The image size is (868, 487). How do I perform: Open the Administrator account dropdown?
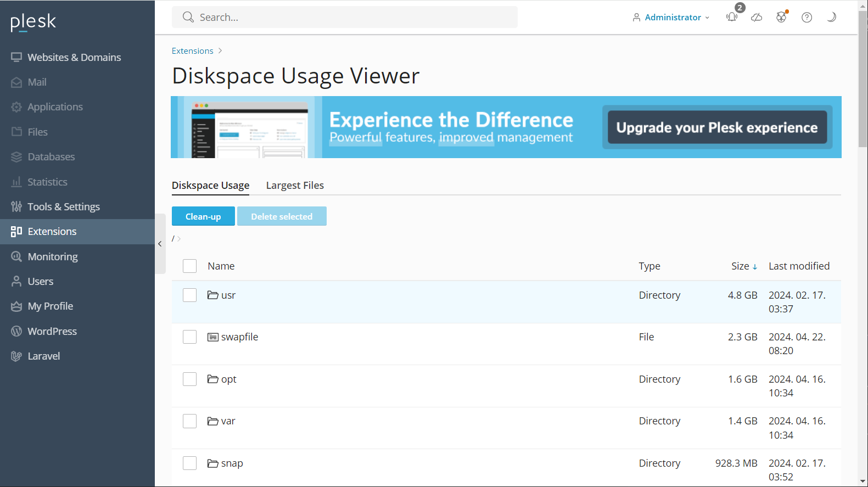(671, 18)
